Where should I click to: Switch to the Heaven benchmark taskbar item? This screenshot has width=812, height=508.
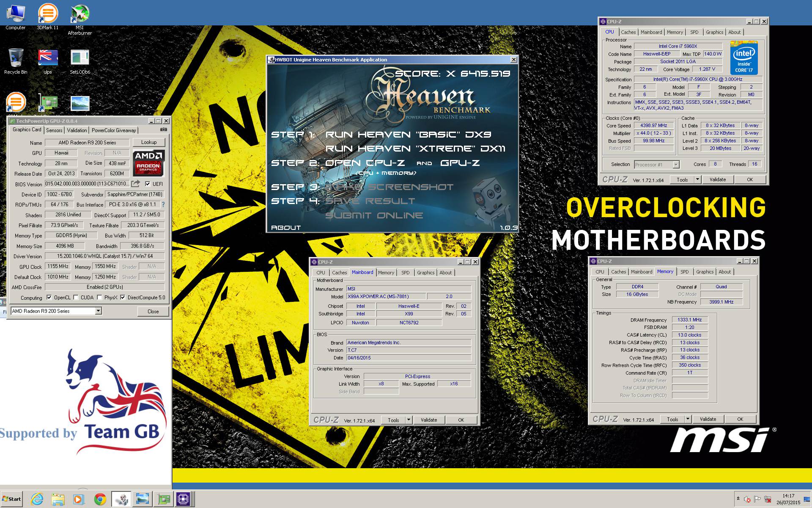coord(122,500)
